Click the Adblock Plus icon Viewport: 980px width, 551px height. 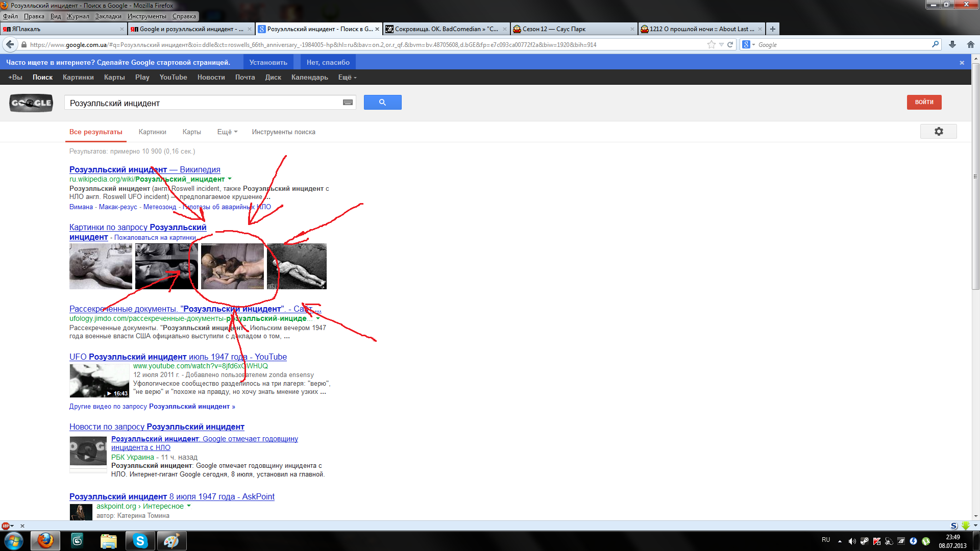pos(6,526)
